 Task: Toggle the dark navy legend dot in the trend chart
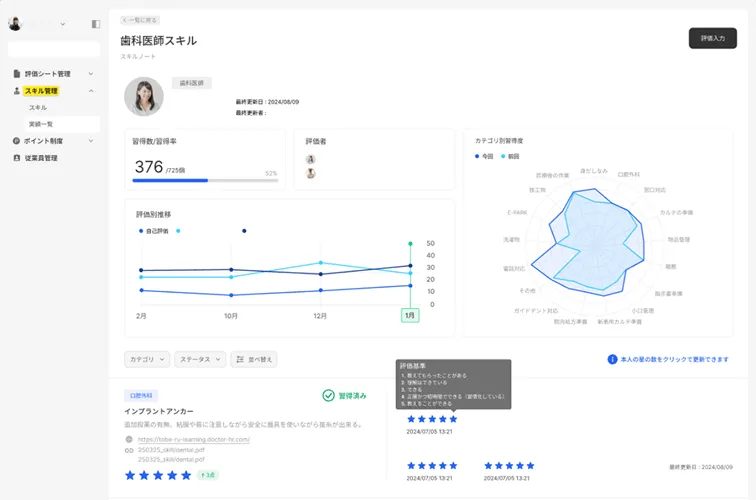click(244, 231)
